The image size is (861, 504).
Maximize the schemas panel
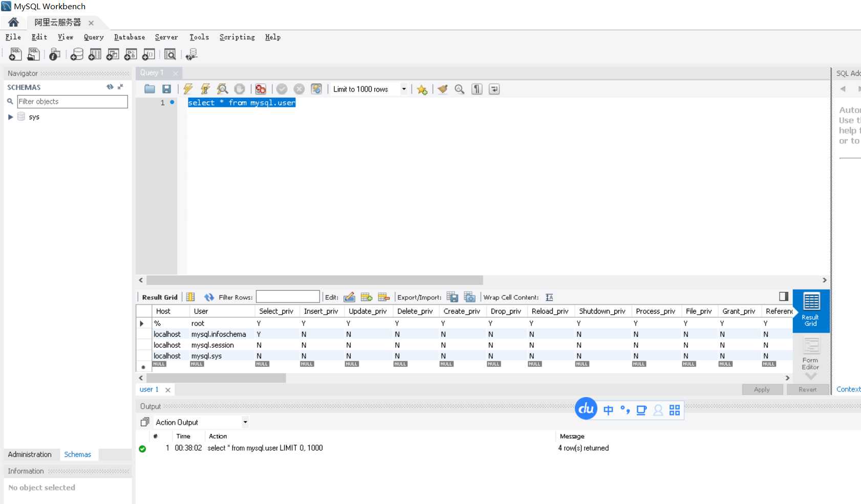pyautogui.click(x=120, y=87)
